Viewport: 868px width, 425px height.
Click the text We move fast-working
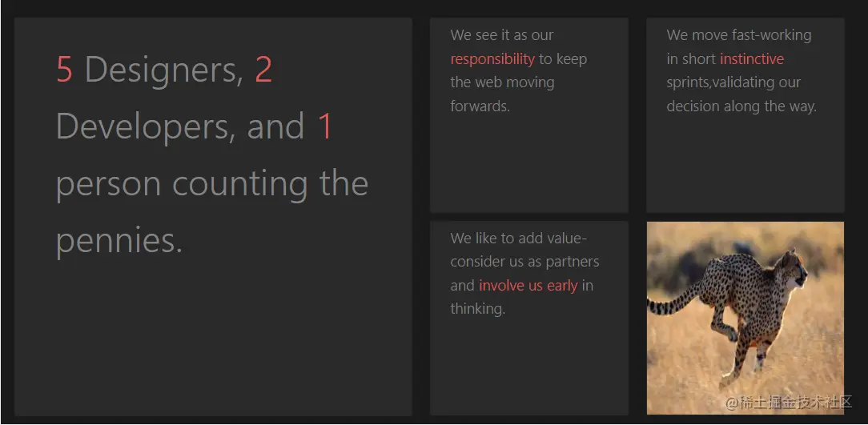click(x=739, y=35)
